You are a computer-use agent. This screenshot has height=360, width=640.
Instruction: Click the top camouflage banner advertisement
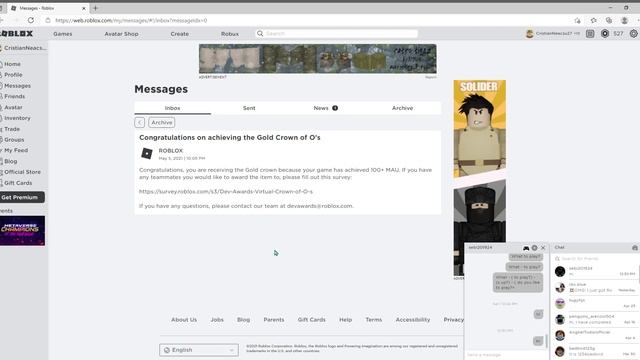point(318,59)
